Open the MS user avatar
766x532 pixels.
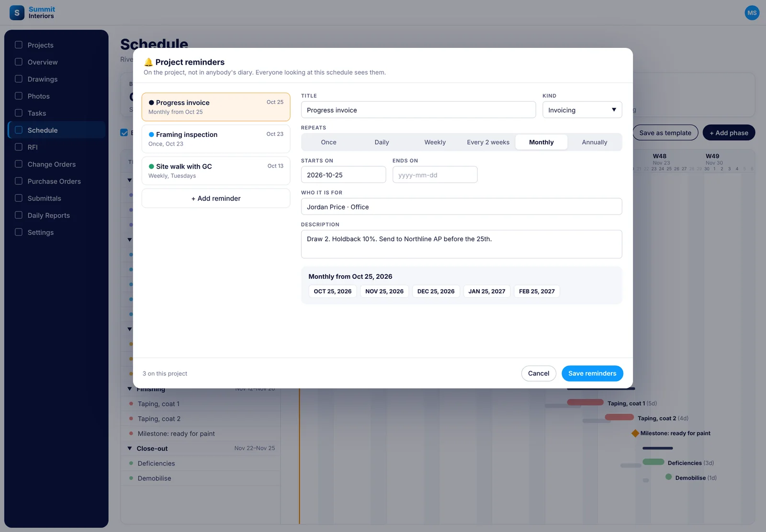[752, 13]
